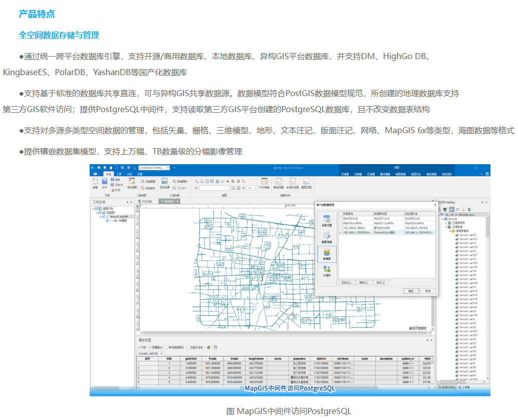Click the 多边形范围 polygon extent icon

pyautogui.click(x=293, y=181)
